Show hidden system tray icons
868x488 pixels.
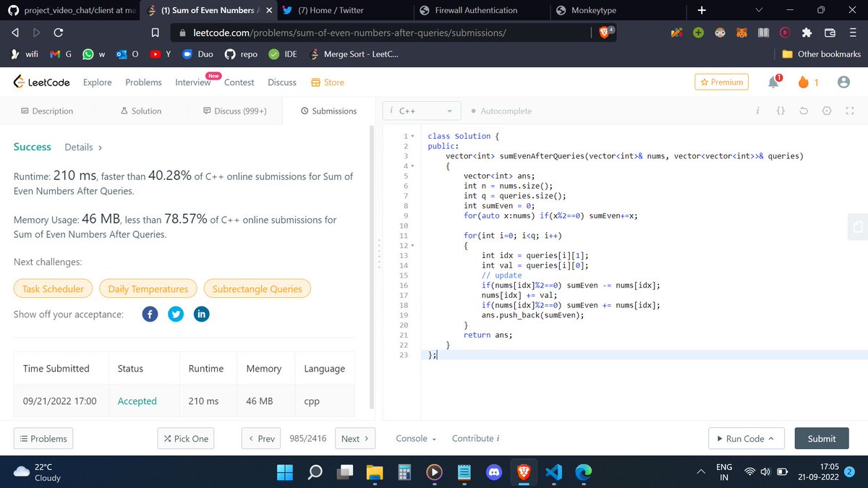[701, 472]
